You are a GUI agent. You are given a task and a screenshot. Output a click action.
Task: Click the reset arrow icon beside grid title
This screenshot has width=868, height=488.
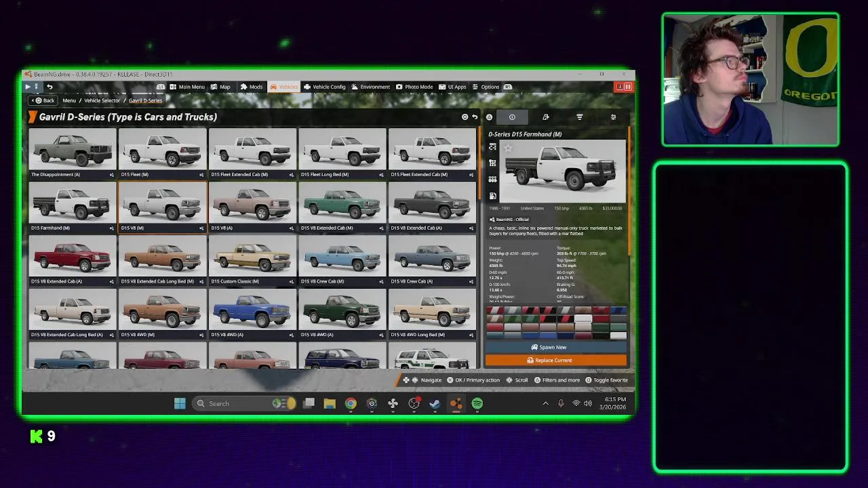[x=474, y=117]
